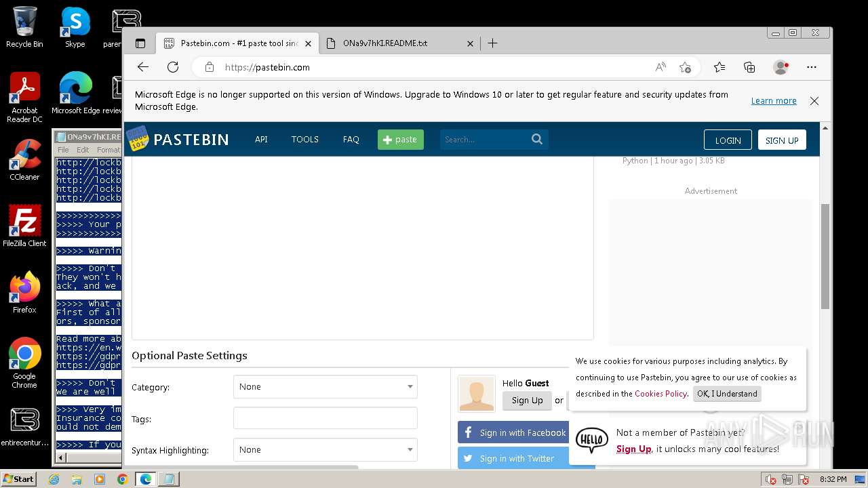Screen dimensions: 868x488
Task: Expand the Category dropdown
Action: tap(325, 386)
